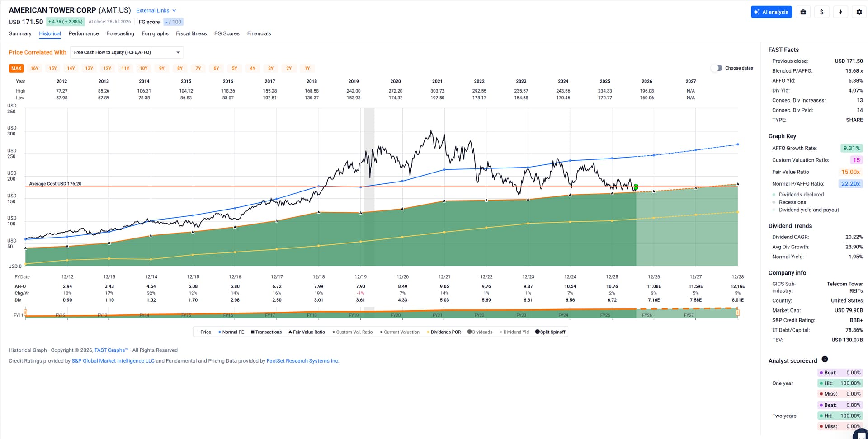
Task: Toggle Dividends POR legend item
Action: coord(444,332)
